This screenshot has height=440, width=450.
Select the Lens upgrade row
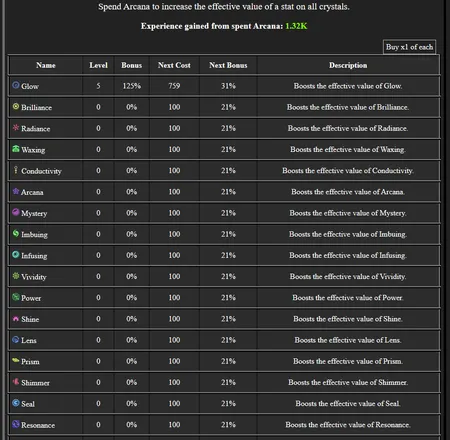(x=224, y=340)
